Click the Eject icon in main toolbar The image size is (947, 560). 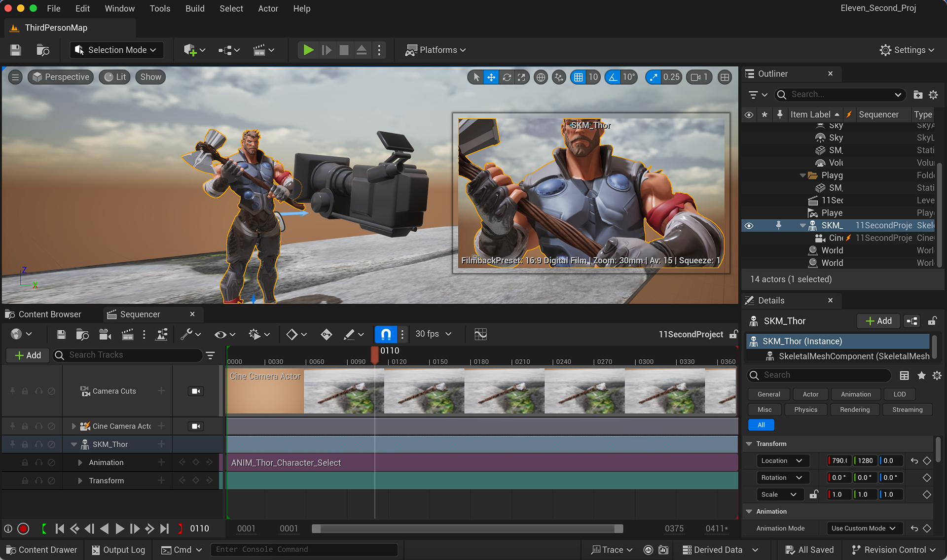(362, 50)
